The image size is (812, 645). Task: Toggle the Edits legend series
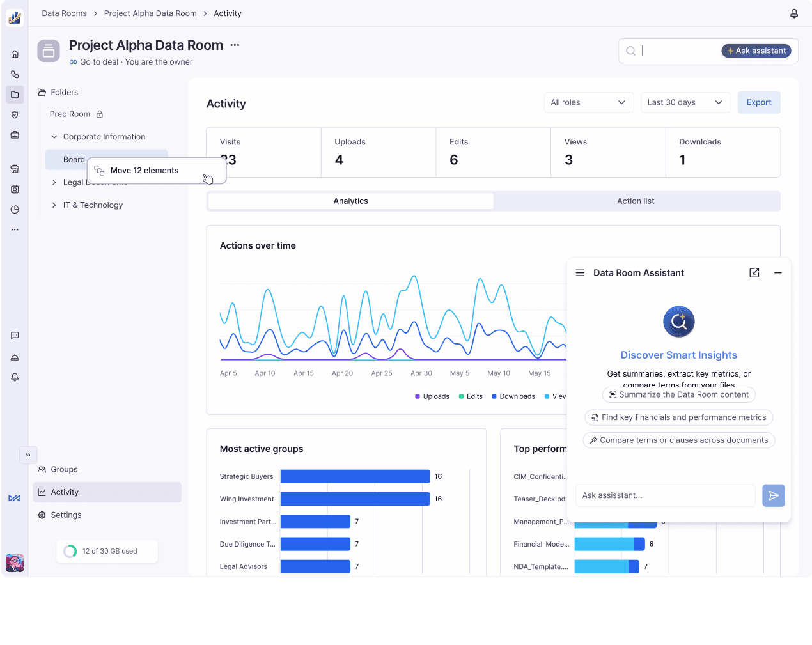coord(471,396)
